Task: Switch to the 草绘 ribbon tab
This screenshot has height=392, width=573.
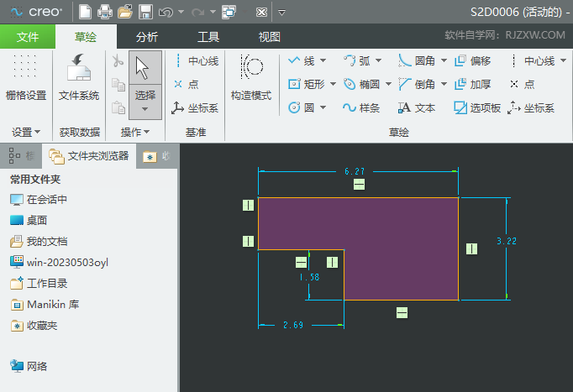Action: coord(86,36)
